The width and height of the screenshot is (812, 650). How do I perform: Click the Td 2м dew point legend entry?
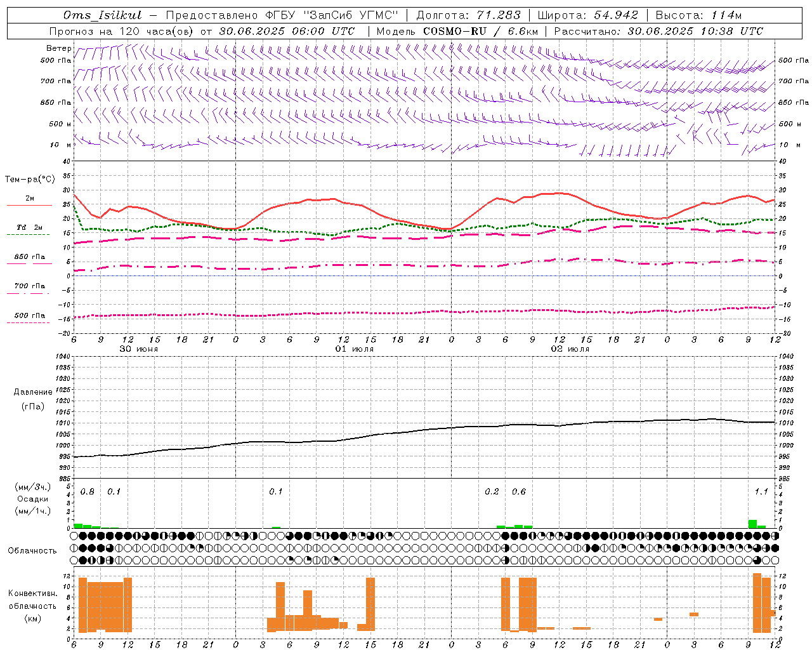tap(29, 227)
